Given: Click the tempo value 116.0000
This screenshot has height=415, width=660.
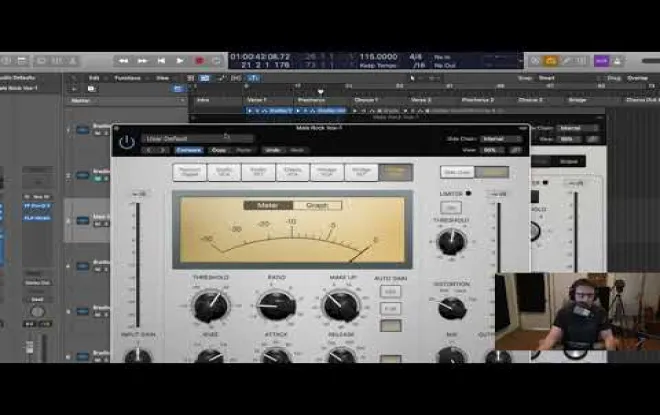Looking at the screenshot, I should click(x=378, y=56).
